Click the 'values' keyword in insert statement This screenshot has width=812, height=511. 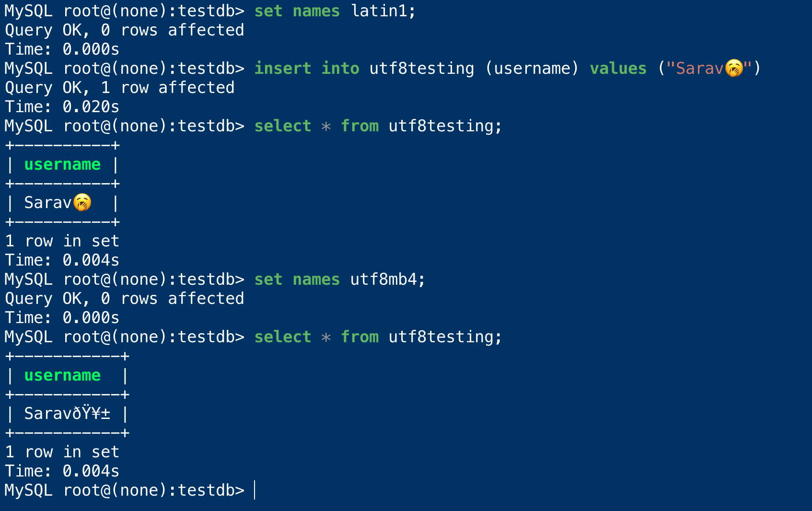coord(618,68)
